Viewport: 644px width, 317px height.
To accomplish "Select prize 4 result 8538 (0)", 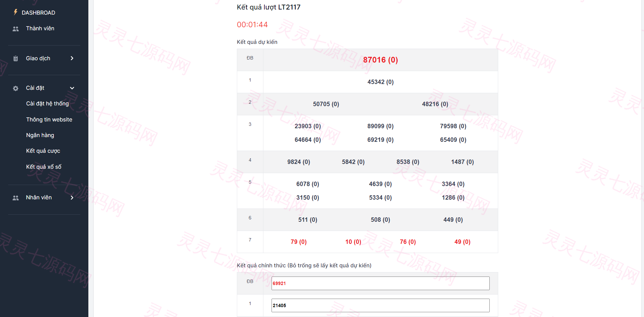I will [x=408, y=162].
